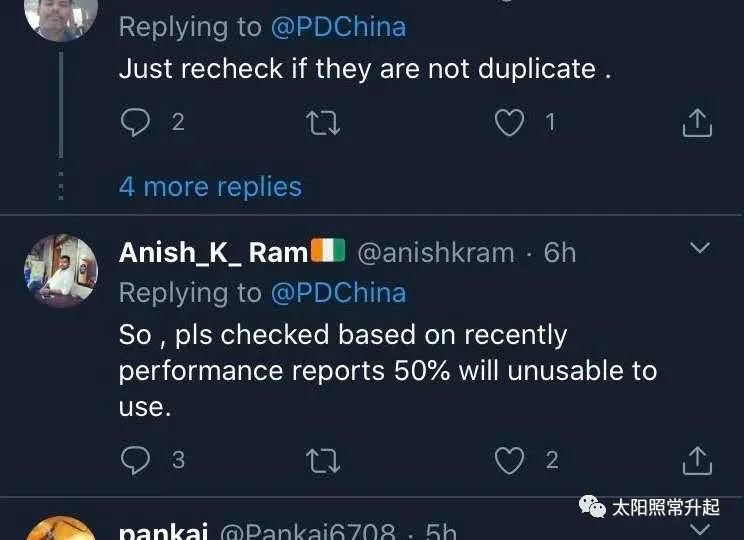Open @PDChina link in the top reply
The image size is (744, 540).
click(338, 27)
